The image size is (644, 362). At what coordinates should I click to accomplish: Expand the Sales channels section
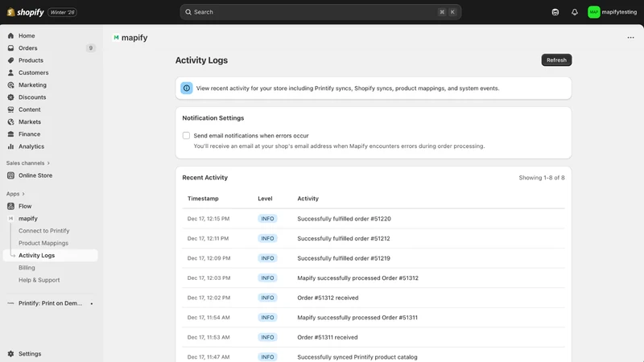[28, 163]
